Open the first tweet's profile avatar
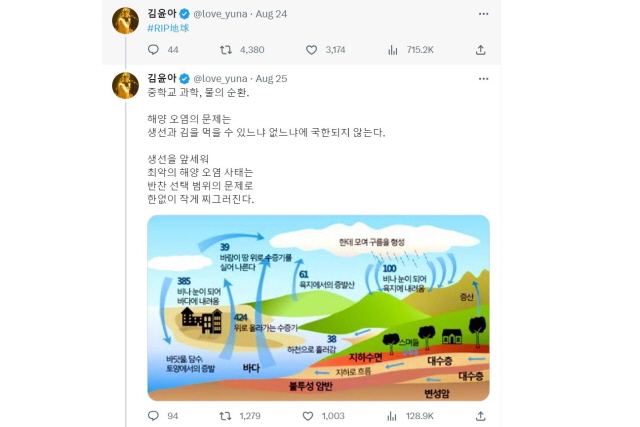Viewport: 640px width, 427px height. click(x=125, y=20)
